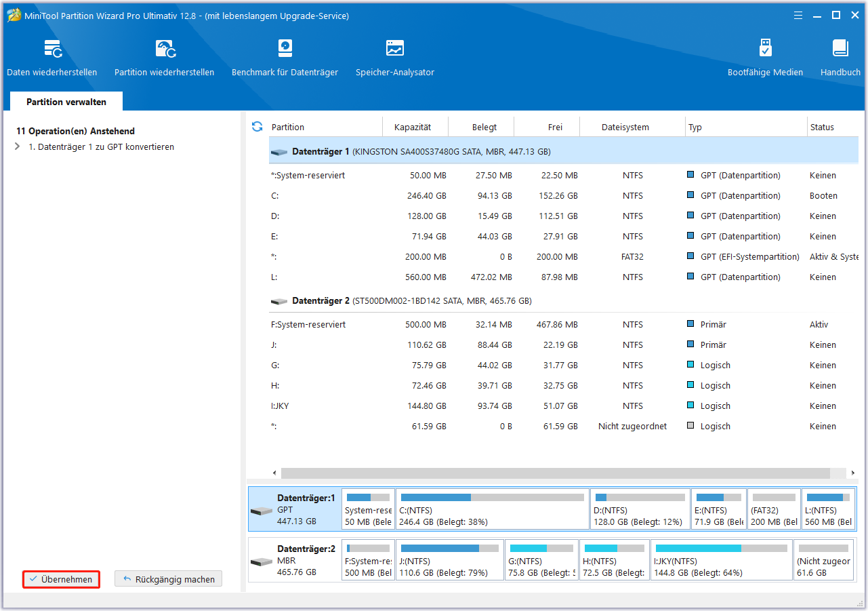Click GPT (EFI-Systempartition) type cell

coord(750,257)
